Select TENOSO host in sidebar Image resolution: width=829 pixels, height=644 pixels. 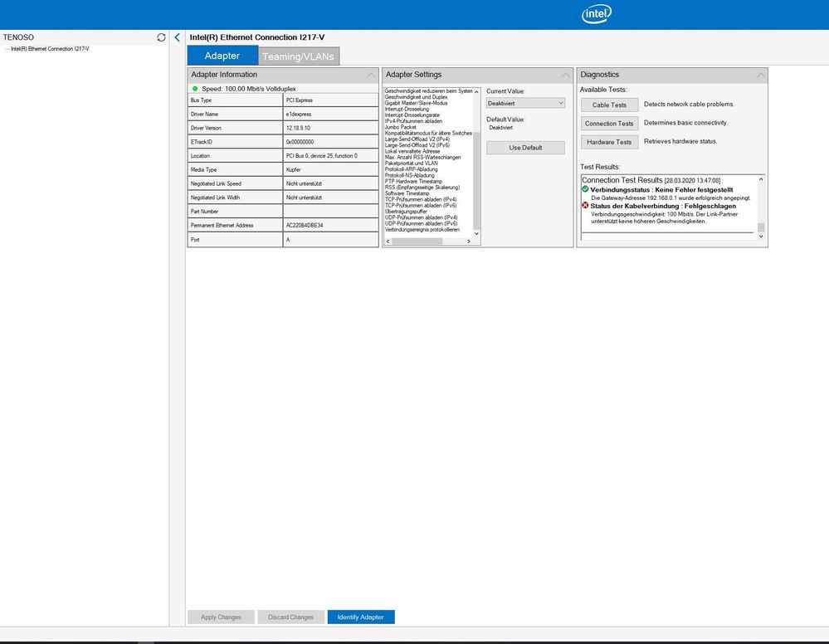pos(18,37)
